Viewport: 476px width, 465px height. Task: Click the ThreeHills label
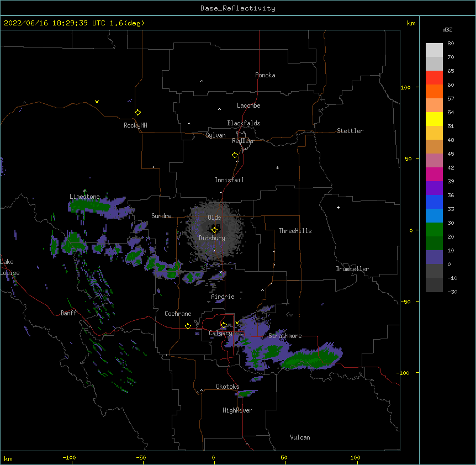(x=295, y=231)
